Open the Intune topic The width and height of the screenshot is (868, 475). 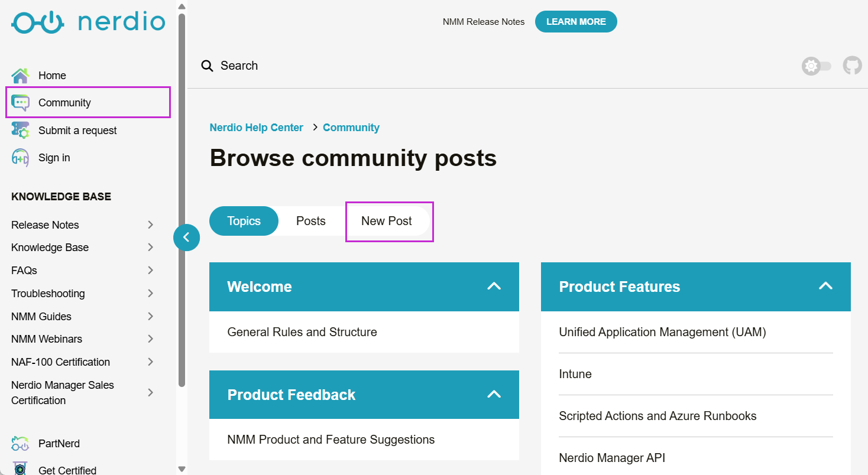(x=575, y=374)
